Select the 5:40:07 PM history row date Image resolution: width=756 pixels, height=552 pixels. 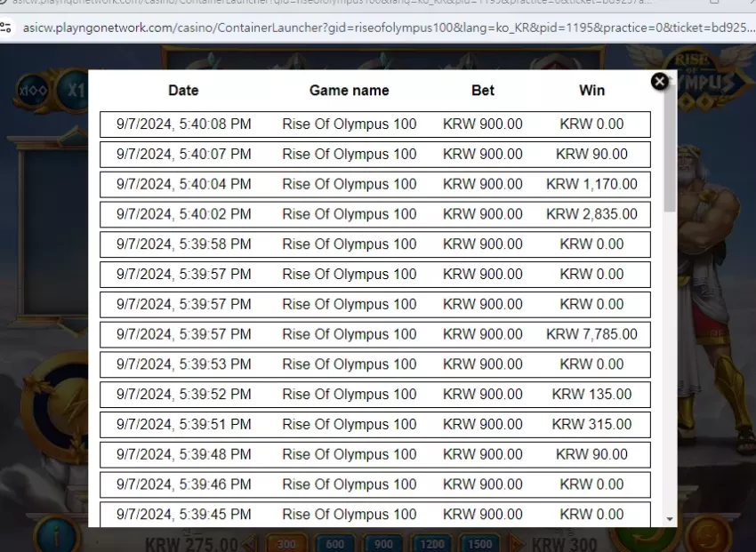pos(184,154)
